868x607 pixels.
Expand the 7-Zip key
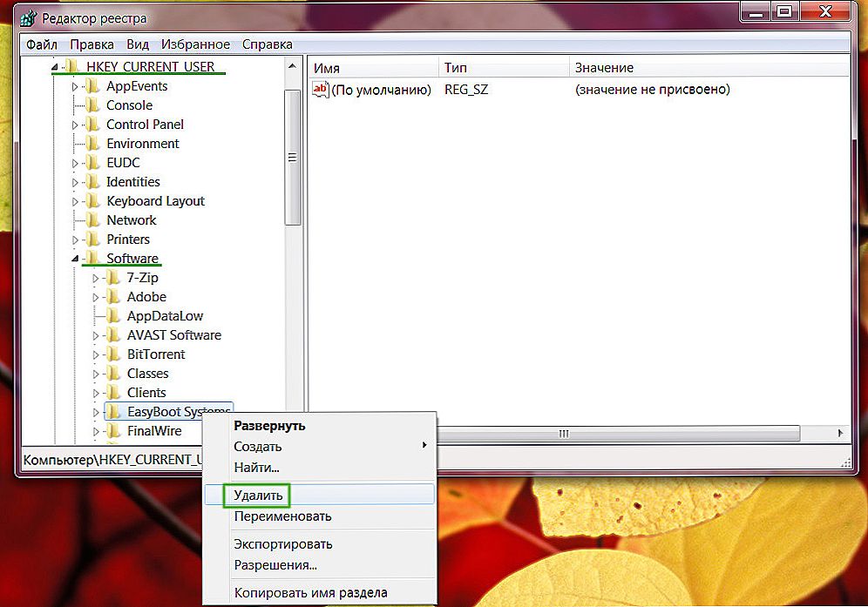[95, 279]
